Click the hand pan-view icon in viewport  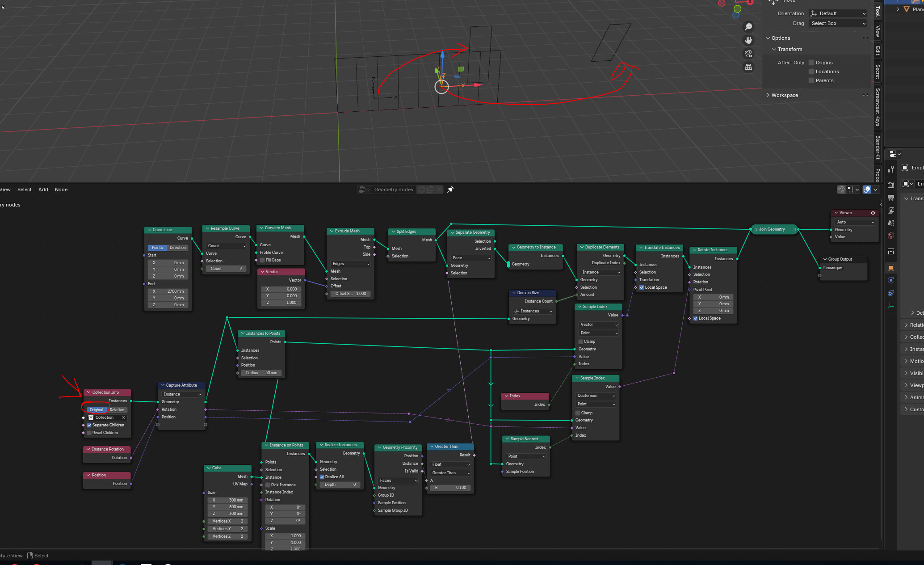click(748, 40)
